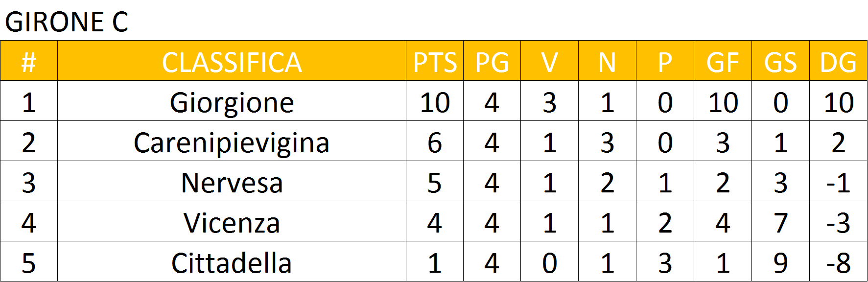Click the DG column header
868x282 pixels.
839,61
